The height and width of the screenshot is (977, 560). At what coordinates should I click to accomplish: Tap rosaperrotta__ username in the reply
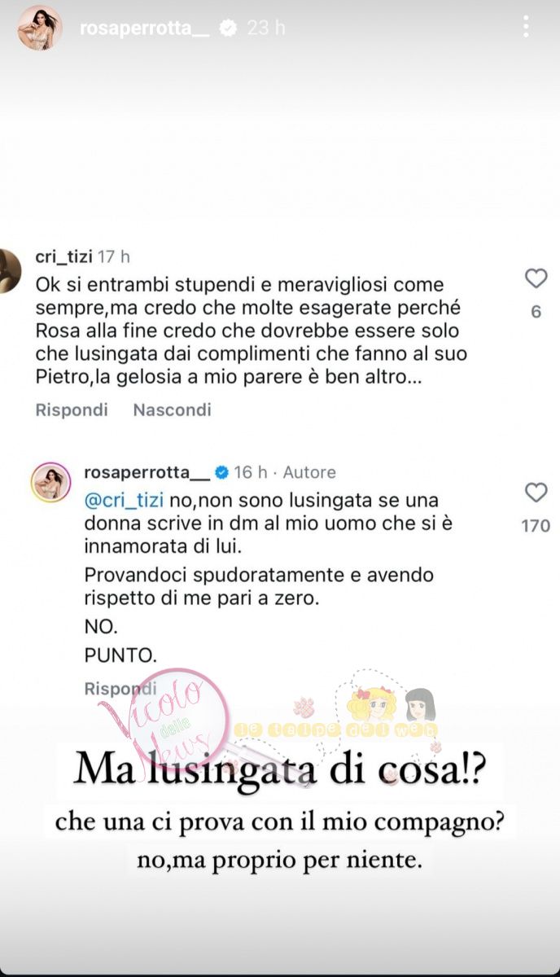pos(147,472)
